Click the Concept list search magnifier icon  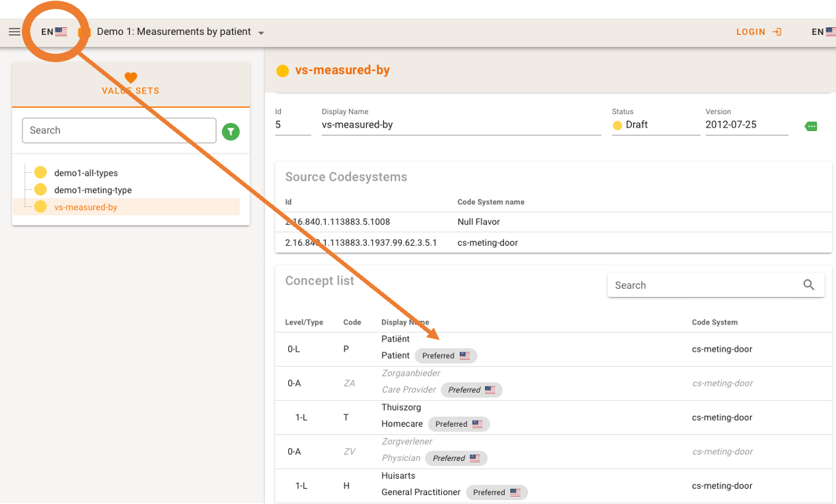(809, 285)
